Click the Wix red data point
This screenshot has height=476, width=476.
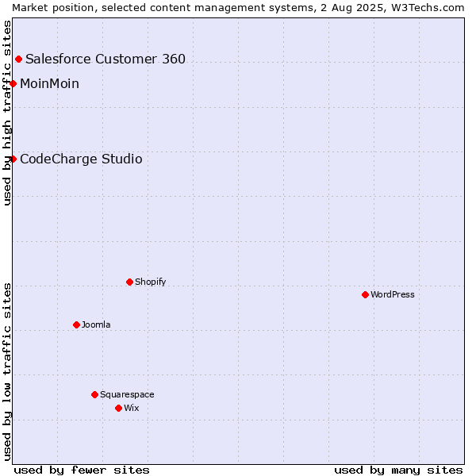click(x=119, y=408)
